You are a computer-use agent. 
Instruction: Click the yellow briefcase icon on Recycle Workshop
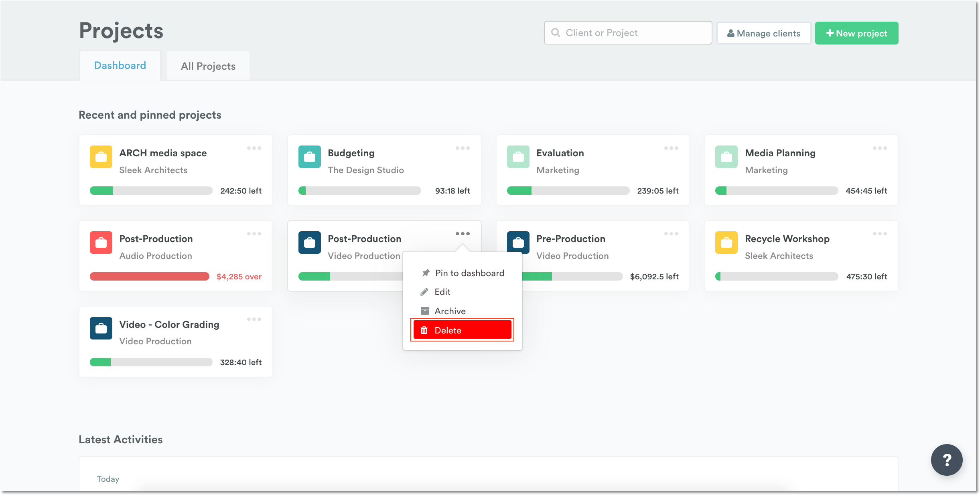(x=726, y=242)
